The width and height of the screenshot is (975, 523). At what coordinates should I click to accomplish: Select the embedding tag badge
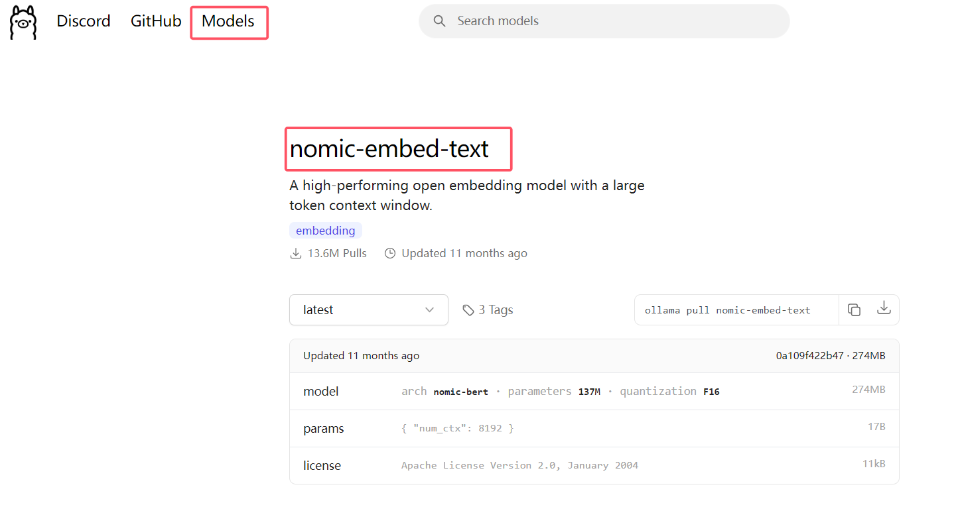[x=325, y=231]
